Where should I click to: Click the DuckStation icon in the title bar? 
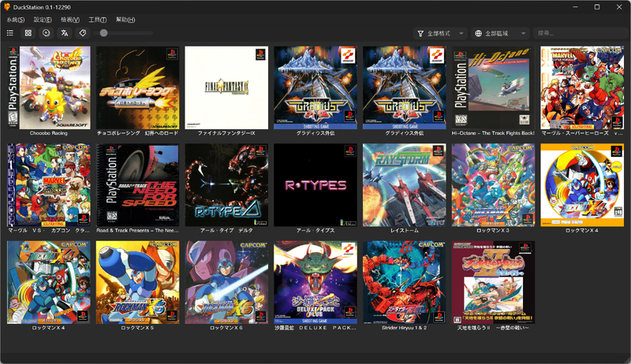tap(7, 7)
